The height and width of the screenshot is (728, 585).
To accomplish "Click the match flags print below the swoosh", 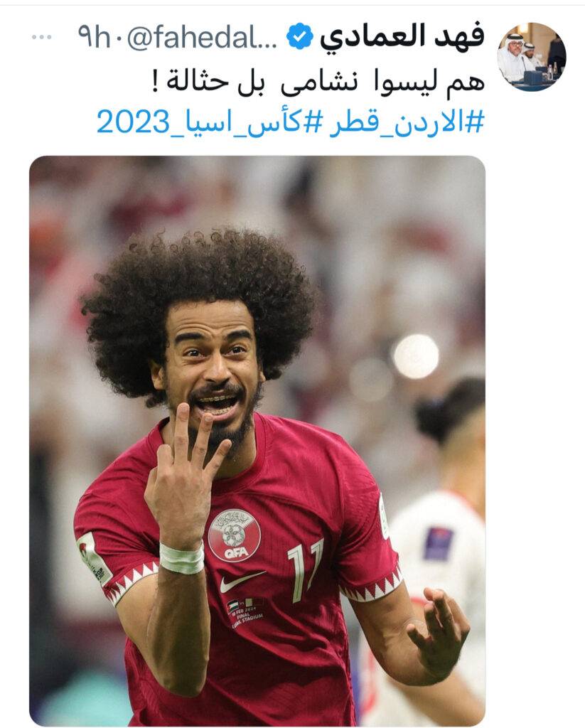I will pos(245,612).
